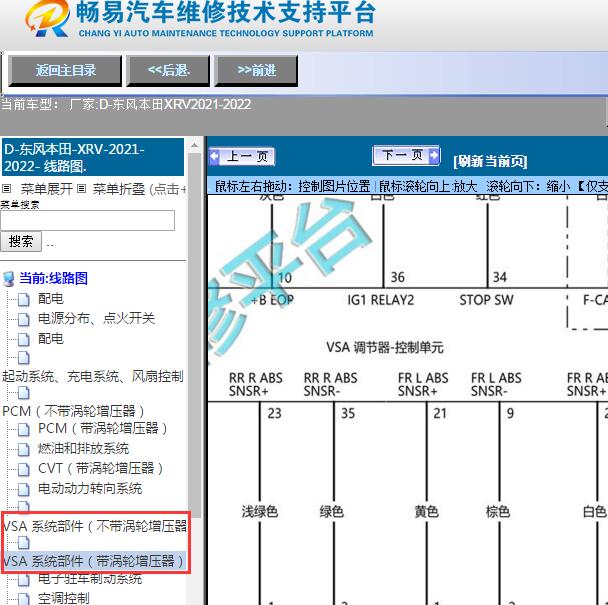This screenshot has width=608, height=605.
Task: Go forward with >>前进 button
Action: tap(256, 71)
